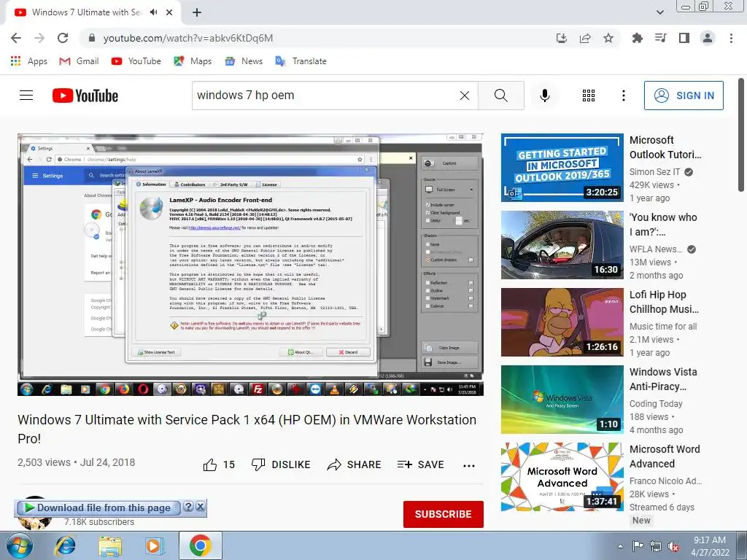
Task: Open the Translate bookmark
Action: click(x=301, y=61)
